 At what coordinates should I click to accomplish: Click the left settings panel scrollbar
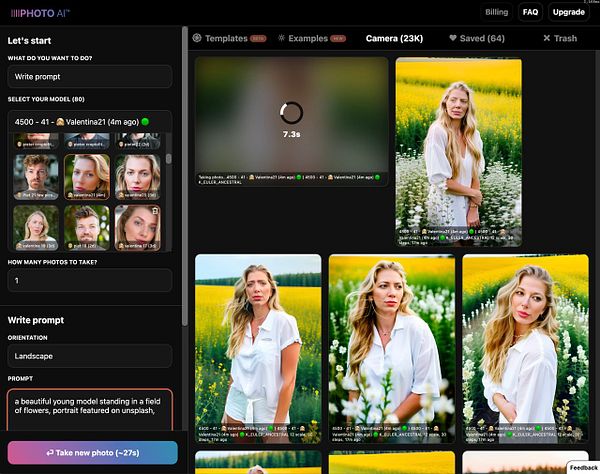185,176
